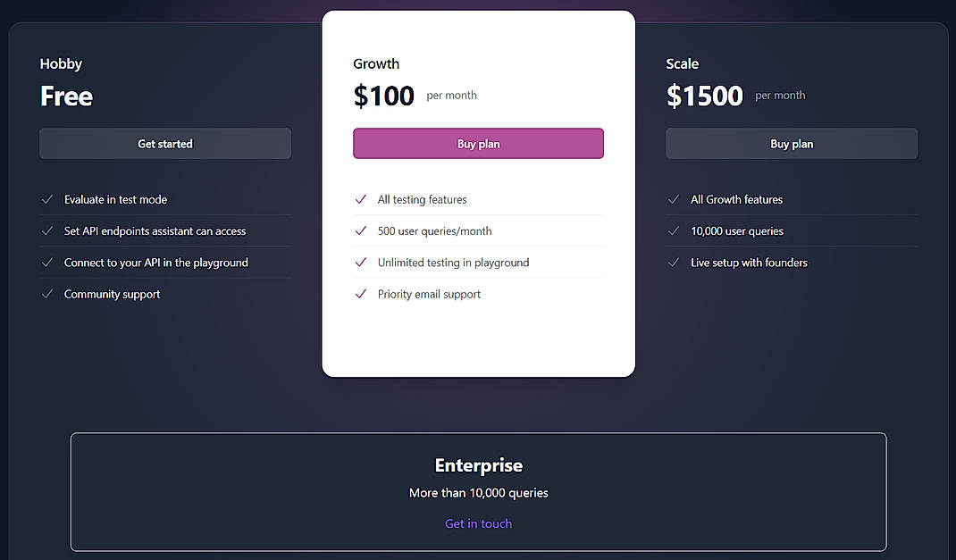Click the $1500 price on Scale card
956x560 pixels.
click(x=704, y=95)
